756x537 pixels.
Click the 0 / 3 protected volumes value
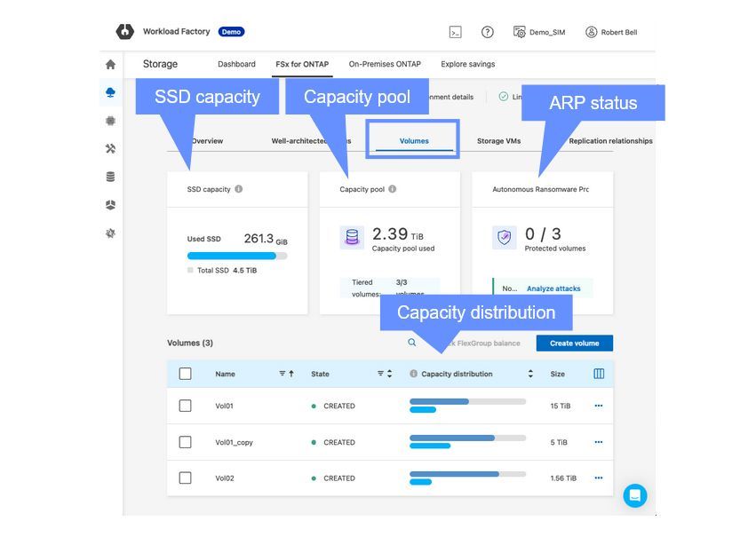[x=543, y=234]
